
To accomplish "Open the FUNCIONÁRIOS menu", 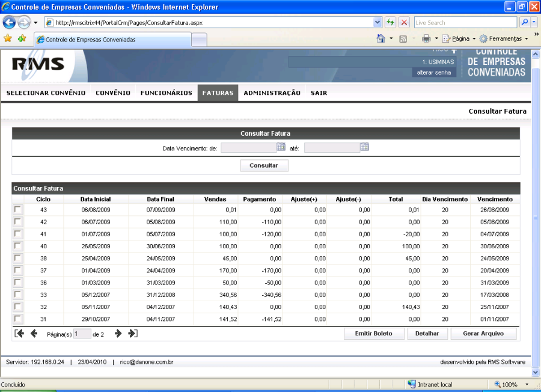I will [x=166, y=93].
